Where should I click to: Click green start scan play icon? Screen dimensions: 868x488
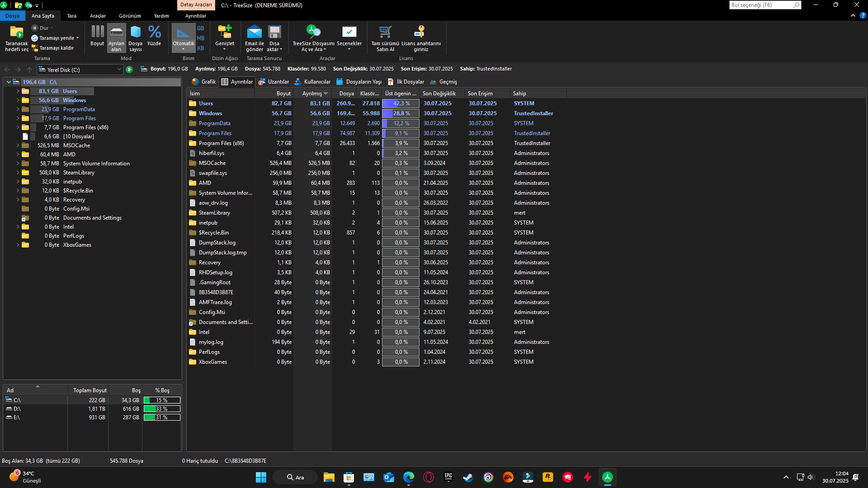(x=129, y=70)
